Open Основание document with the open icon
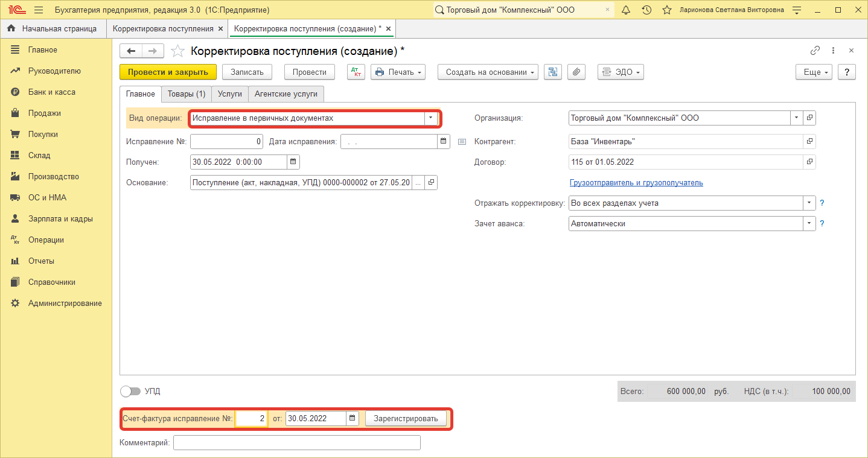 click(x=431, y=182)
